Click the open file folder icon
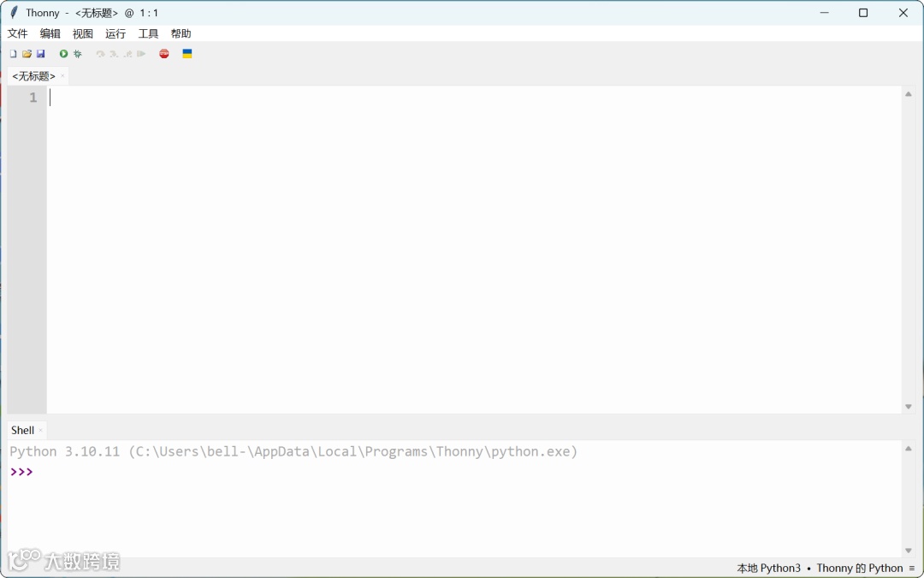 tap(27, 54)
